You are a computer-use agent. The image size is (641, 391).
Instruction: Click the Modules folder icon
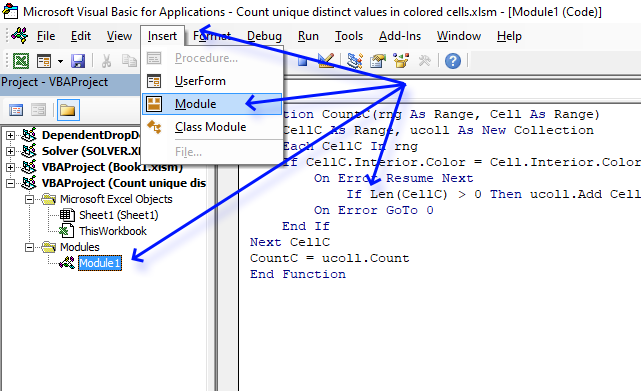[48, 247]
